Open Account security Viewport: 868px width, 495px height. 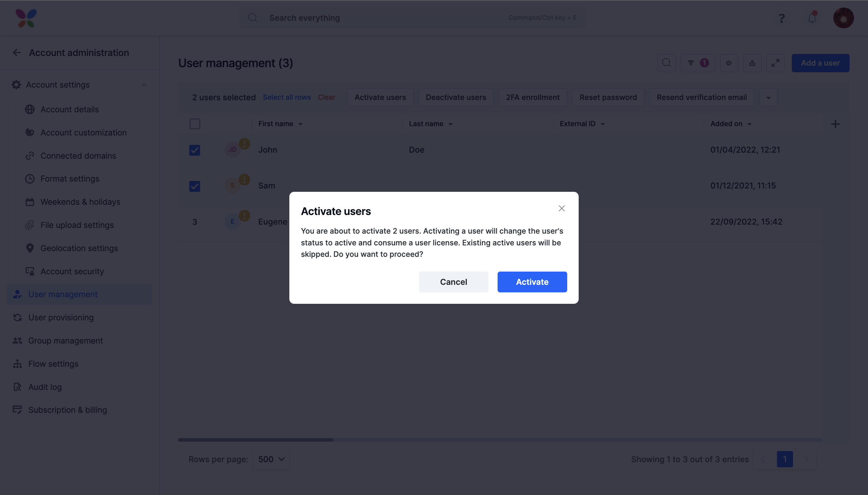tap(72, 271)
